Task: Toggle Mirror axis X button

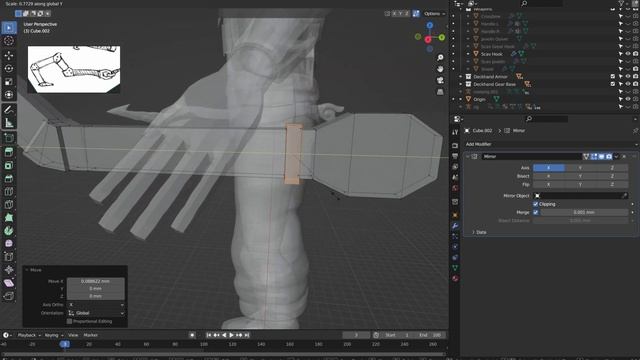Action: point(549,168)
